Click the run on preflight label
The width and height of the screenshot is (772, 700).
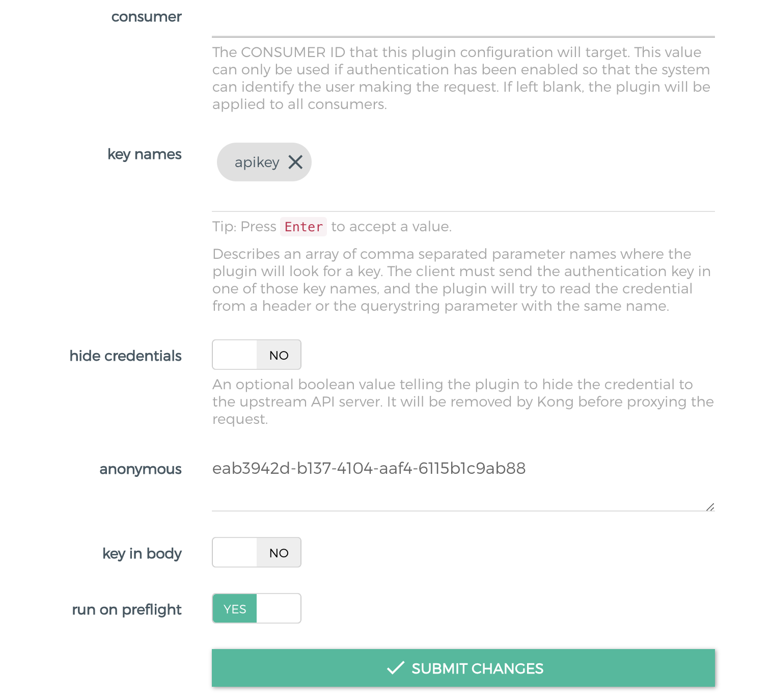(x=126, y=609)
